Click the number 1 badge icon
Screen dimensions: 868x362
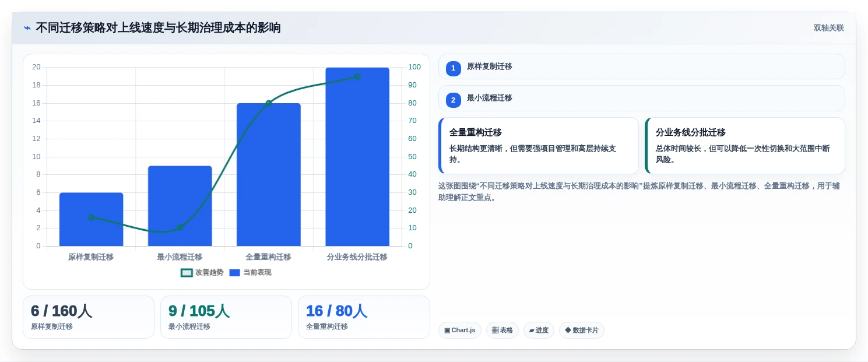[x=454, y=68]
